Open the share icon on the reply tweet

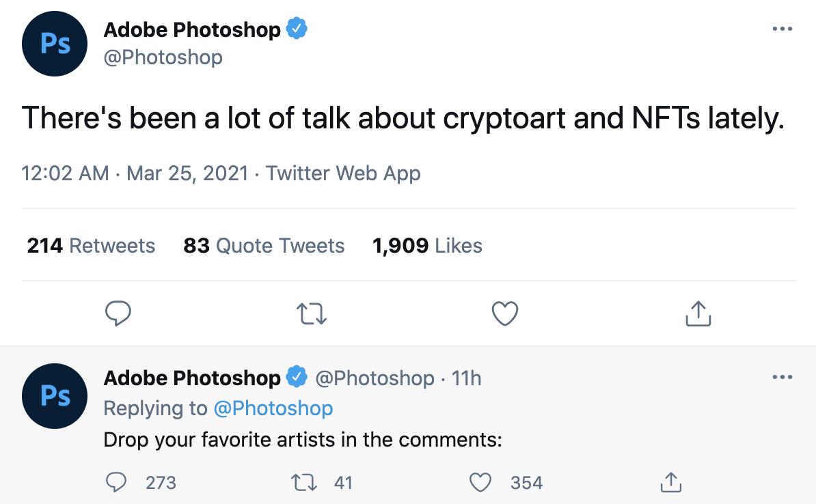(671, 482)
